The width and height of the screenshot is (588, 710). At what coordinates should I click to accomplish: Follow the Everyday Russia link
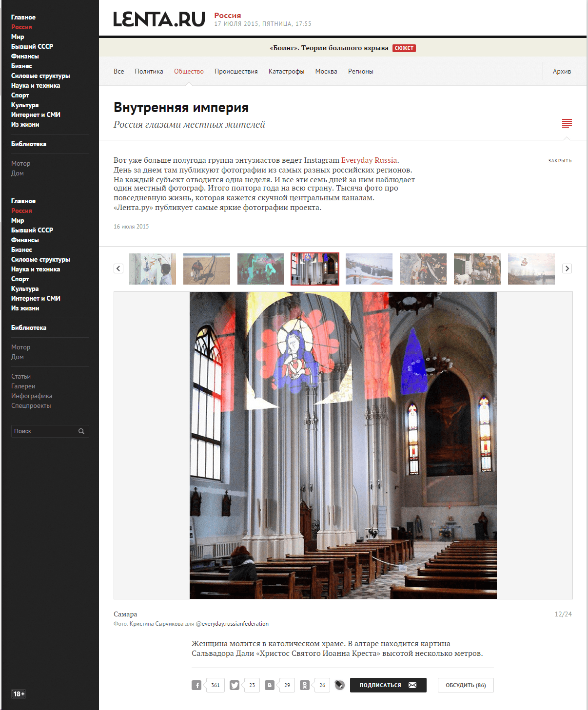point(369,160)
